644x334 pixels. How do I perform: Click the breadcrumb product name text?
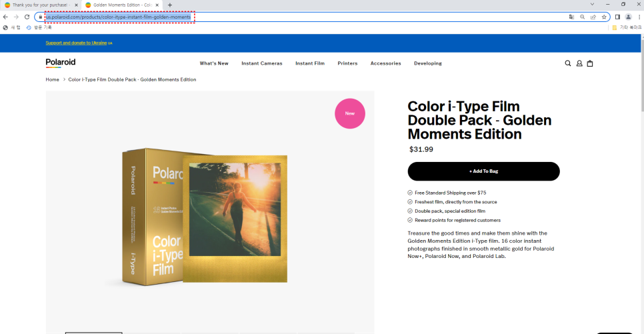click(132, 80)
